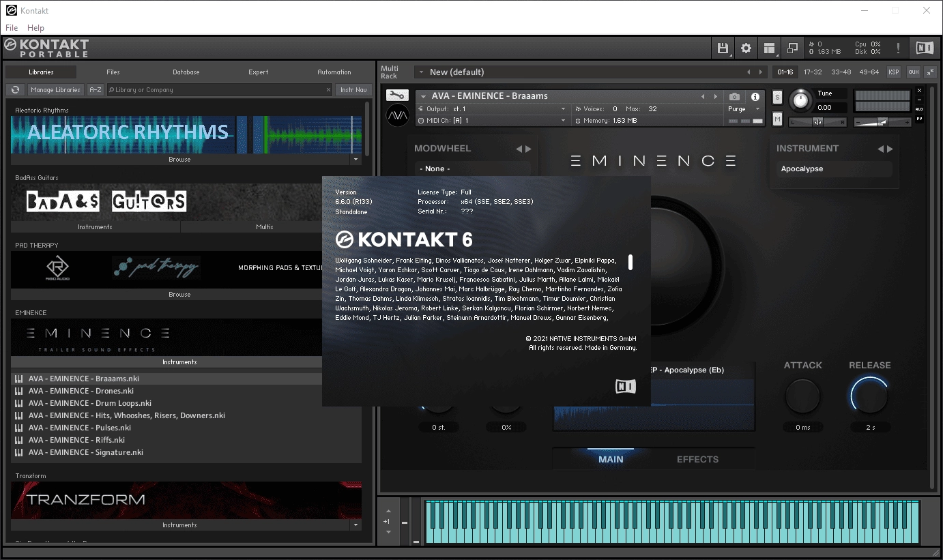Open the File menu
Image resolution: width=943 pixels, height=560 pixels.
pos(12,28)
